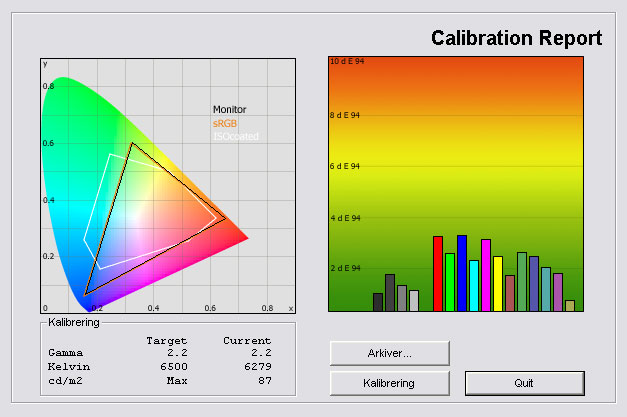Select the ISOcoated legend label
Screen dimensions: 627x417
236,136
